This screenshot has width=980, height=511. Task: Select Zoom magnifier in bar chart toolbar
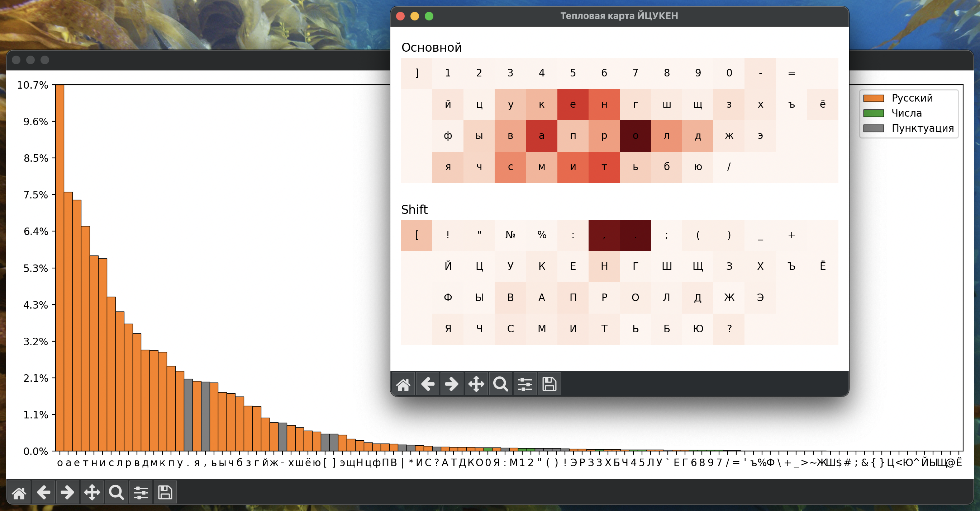click(x=116, y=492)
